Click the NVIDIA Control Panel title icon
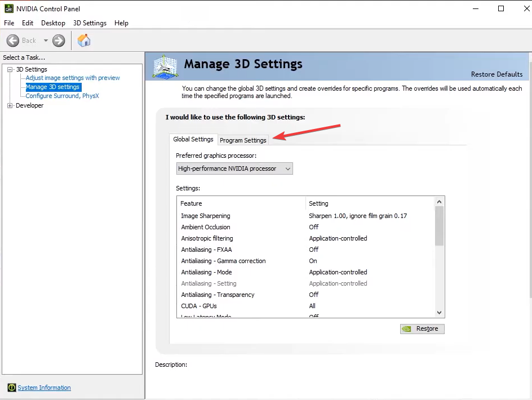The width and height of the screenshot is (532, 400). [9, 8]
